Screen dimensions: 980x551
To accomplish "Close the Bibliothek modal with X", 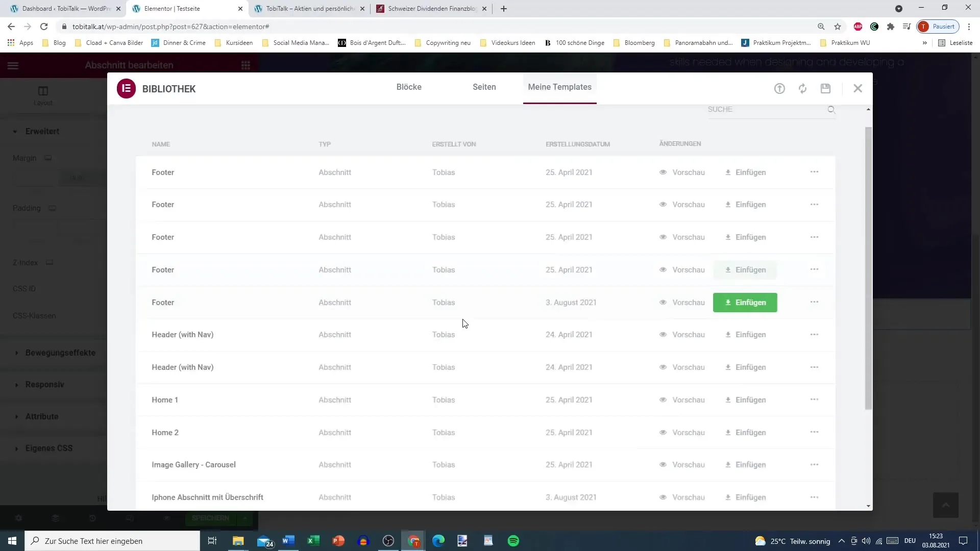I will pyautogui.click(x=857, y=88).
